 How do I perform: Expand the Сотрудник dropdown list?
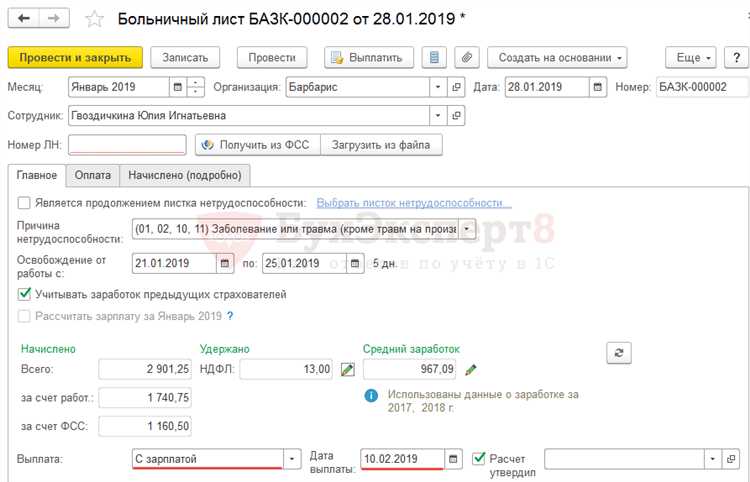click(438, 116)
